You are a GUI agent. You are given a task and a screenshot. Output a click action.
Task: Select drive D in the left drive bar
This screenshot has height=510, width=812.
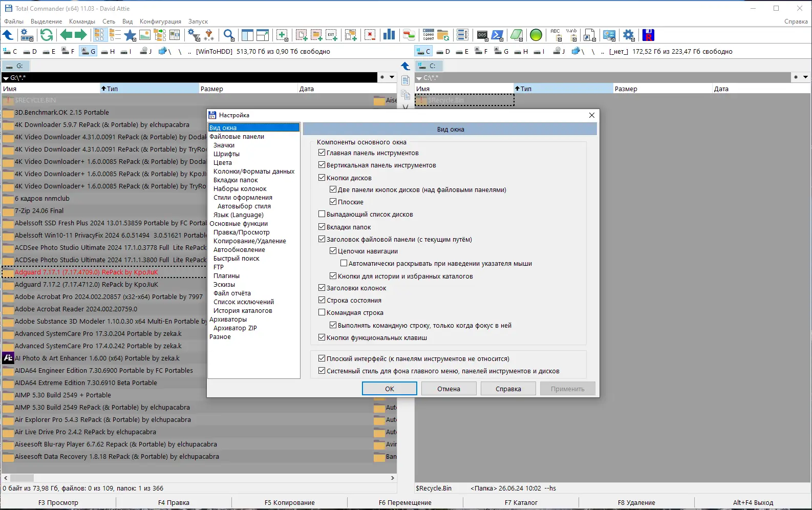[30, 51]
